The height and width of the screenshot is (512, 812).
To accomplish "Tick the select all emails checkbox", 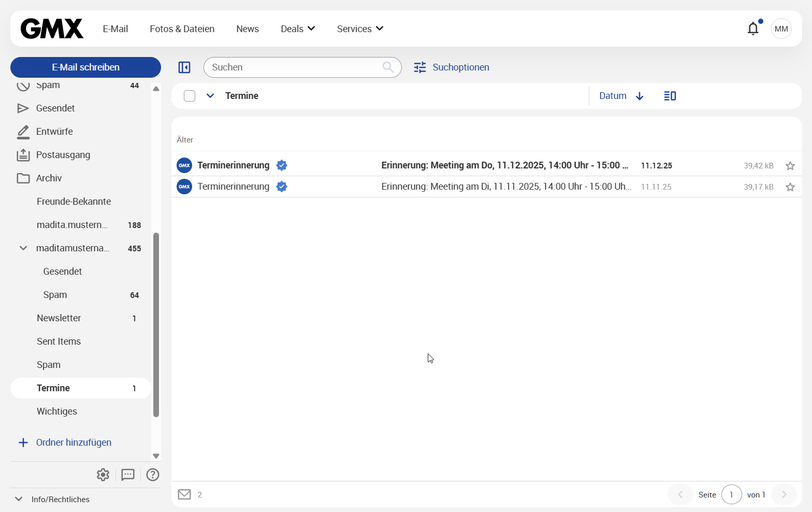I will (x=190, y=96).
